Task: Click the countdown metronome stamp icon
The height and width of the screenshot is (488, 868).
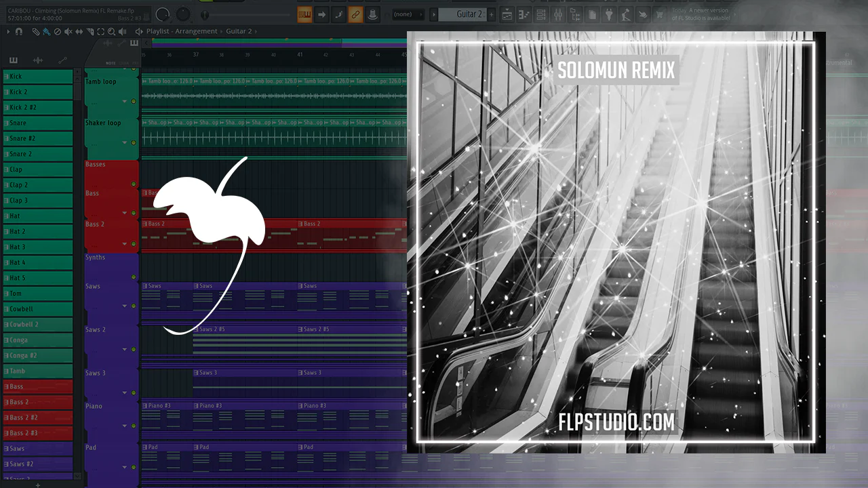Action: pyautogui.click(x=372, y=14)
